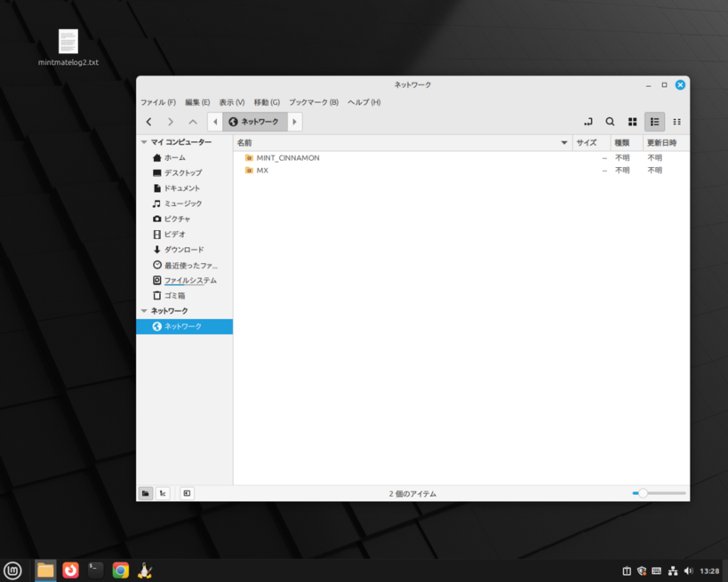Viewport: 728px width, 582px height.
Task: Hide the sidebar using the status bar button
Action: (x=187, y=493)
